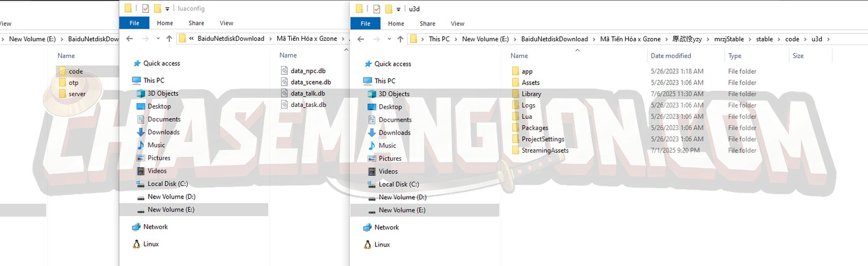868x266 pixels.
Task: Open the data_npc.db file
Action: pyautogui.click(x=308, y=71)
